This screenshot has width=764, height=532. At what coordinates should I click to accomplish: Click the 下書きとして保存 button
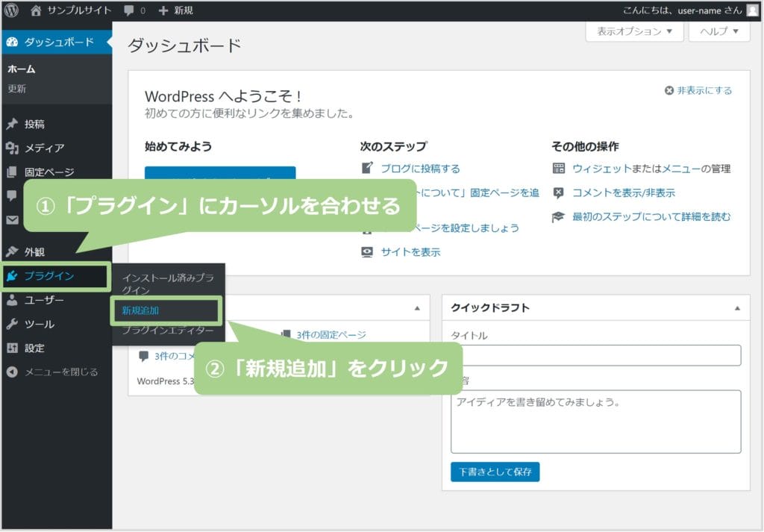point(495,472)
